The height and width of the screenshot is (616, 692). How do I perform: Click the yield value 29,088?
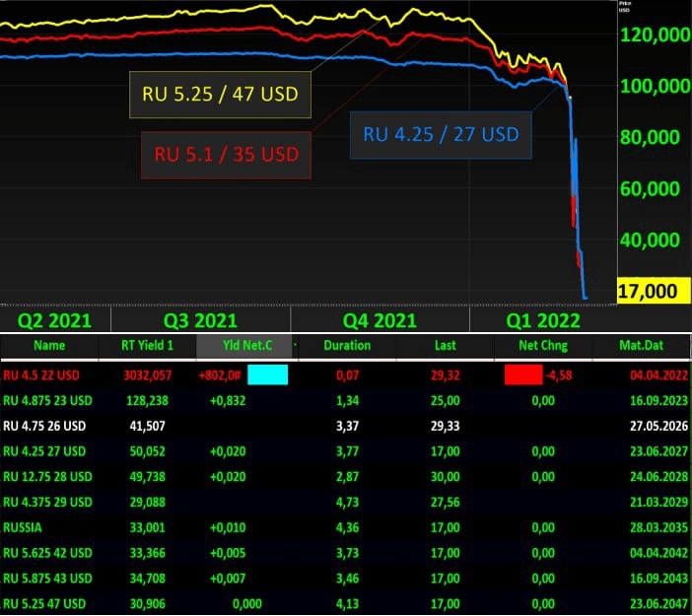[x=148, y=502]
